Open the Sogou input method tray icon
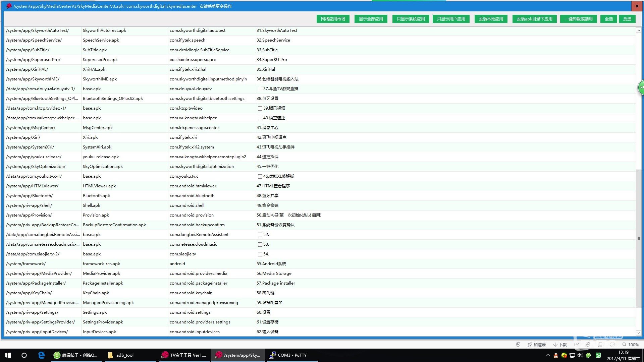 [598, 355]
